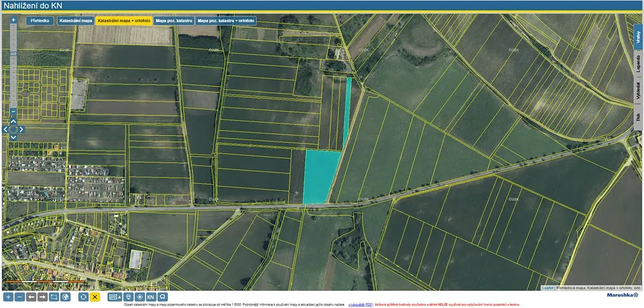
Task: Select the Přehledka base map
Action: click(x=40, y=21)
